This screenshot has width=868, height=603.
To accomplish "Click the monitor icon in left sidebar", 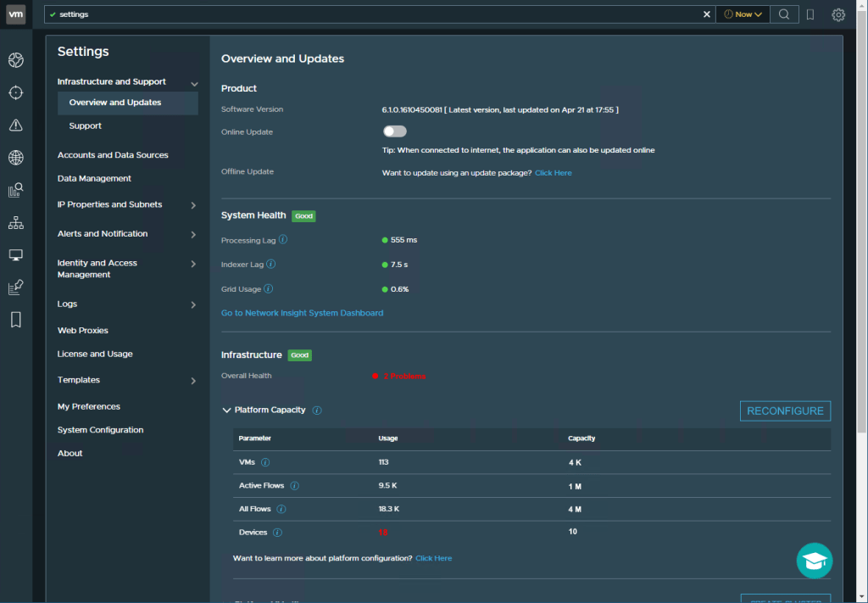I will coord(15,255).
